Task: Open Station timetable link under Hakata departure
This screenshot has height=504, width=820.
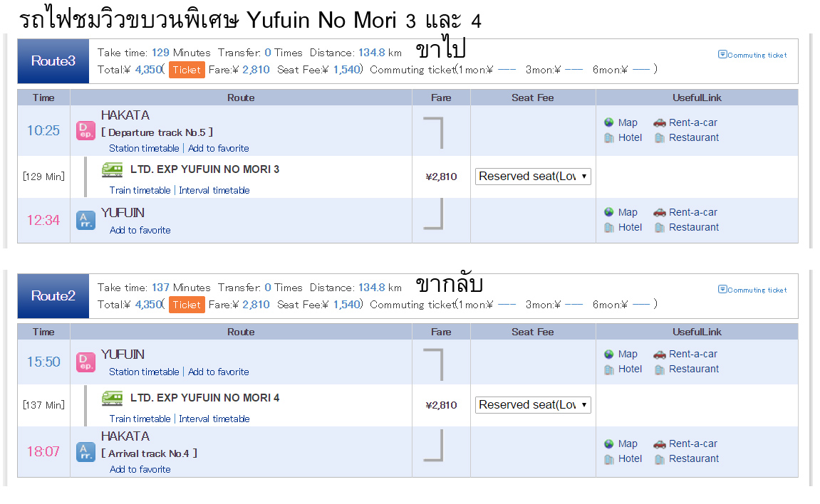Action: pyautogui.click(x=144, y=149)
